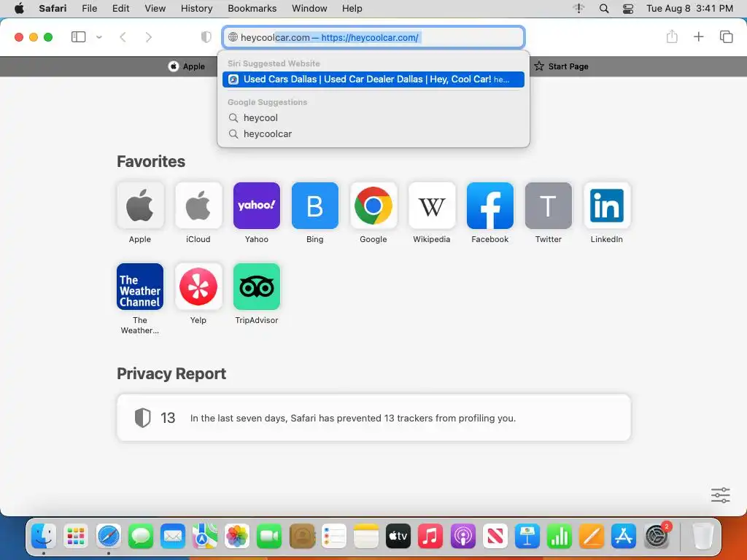Image resolution: width=747 pixels, height=560 pixels.
Task: Open the Facebook favorite tile
Action: coord(490,206)
